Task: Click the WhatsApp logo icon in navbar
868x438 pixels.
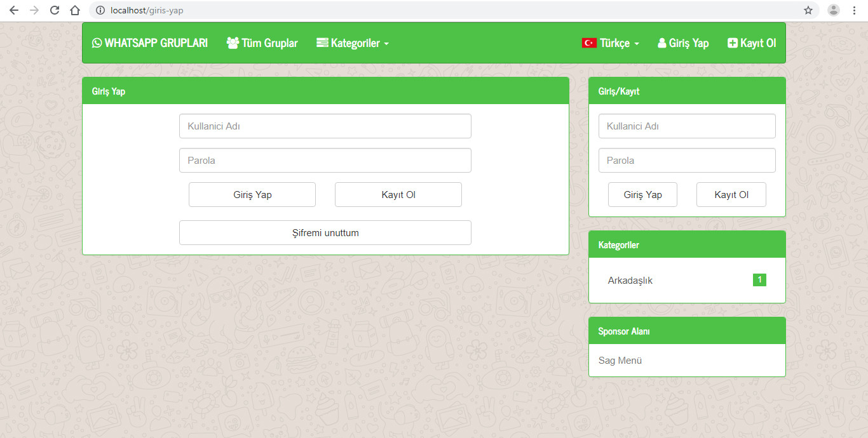Action: coord(97,43)
